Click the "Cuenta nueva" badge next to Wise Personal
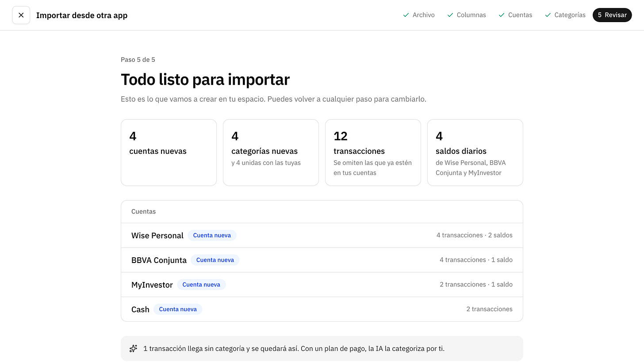 pyautogui.click(x=212, y=235)
